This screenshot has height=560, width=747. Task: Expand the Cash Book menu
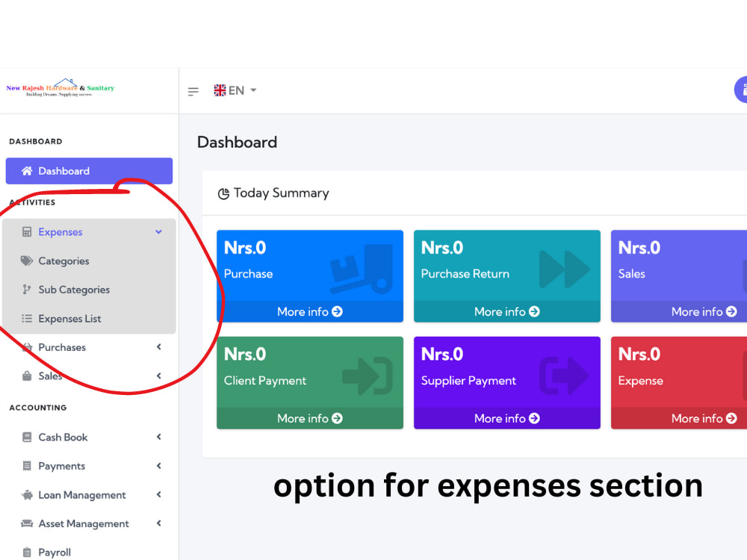[89, 437]
